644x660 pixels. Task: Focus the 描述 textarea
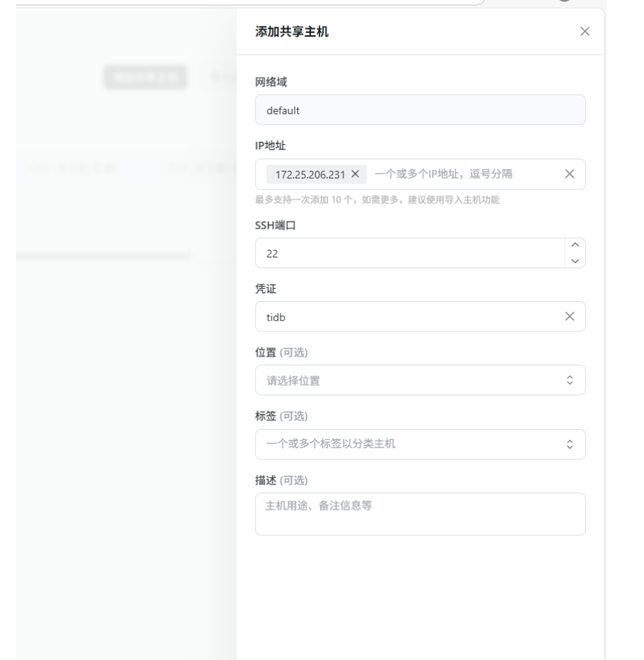(x=420, y=514)
